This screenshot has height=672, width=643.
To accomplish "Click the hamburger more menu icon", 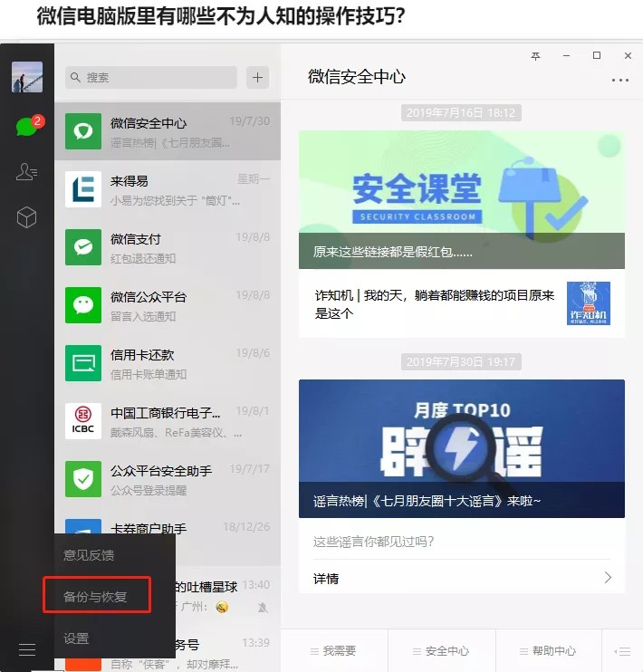I will pyautogui.click(x=27, y=649).
